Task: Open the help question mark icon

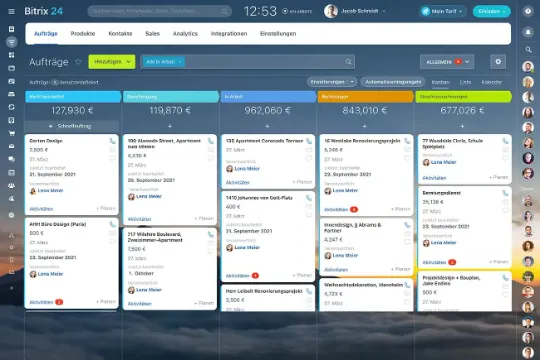Action: [x=528, y=11]
